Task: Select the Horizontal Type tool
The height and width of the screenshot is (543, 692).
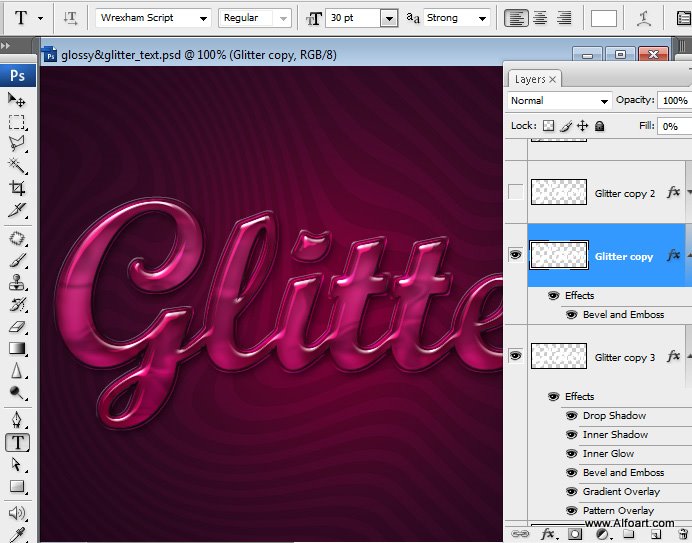Action: click(17, 443)
